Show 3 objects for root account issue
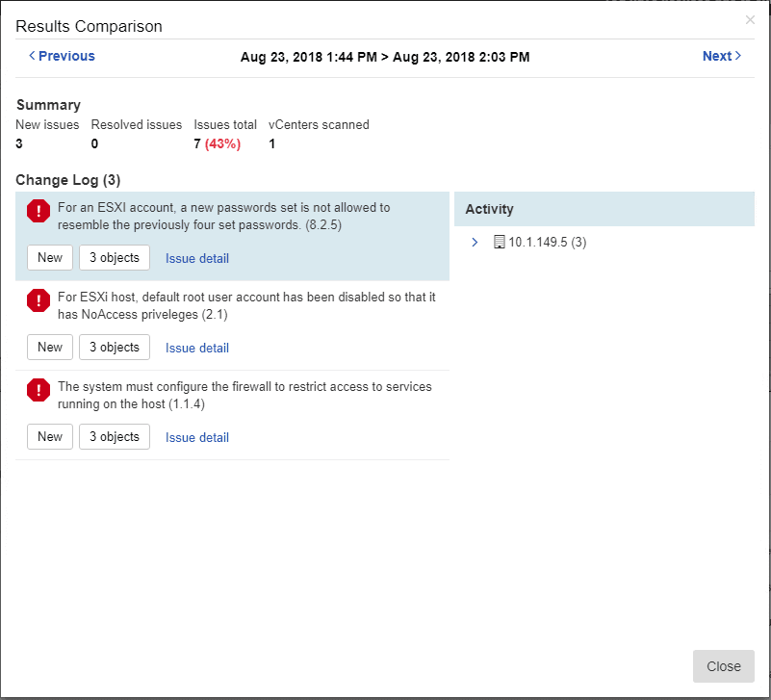 [x=115, y=348]
